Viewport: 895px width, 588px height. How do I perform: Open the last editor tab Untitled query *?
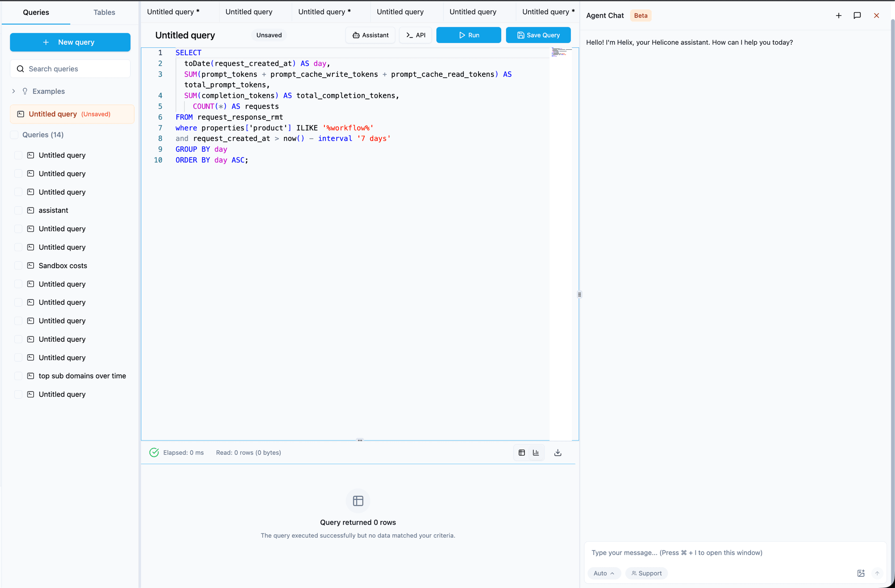(548, 12)
